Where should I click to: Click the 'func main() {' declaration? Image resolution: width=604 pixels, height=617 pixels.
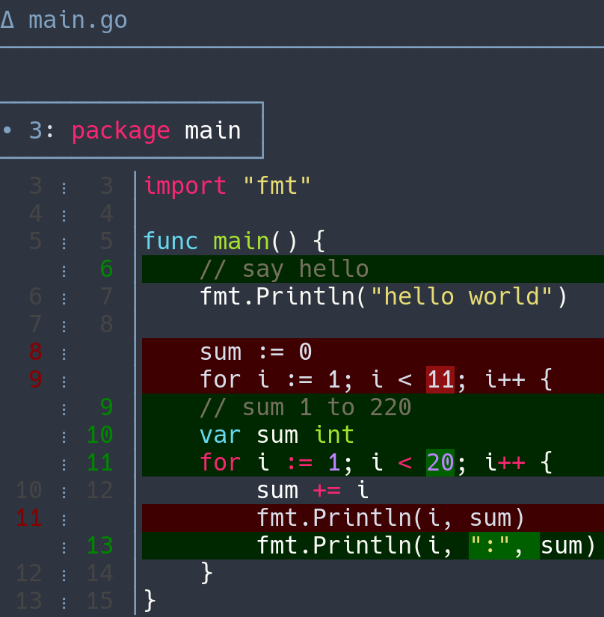tap(234, 241)
